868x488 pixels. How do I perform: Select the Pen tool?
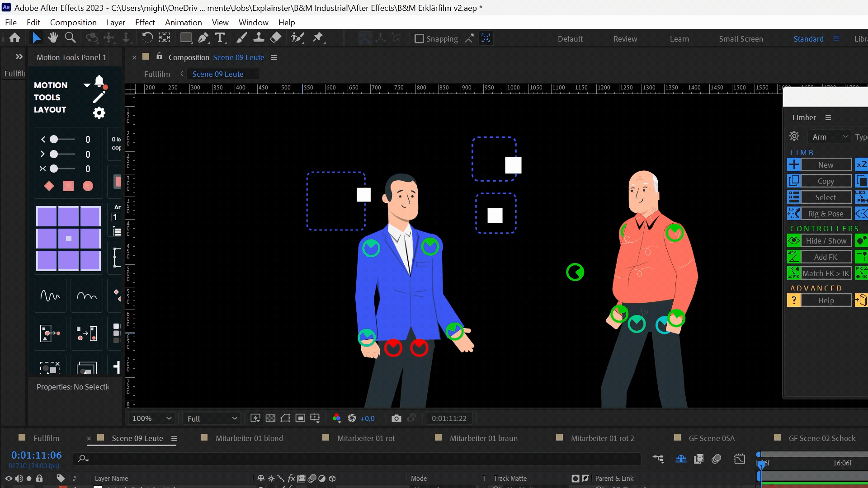[203, 38]
